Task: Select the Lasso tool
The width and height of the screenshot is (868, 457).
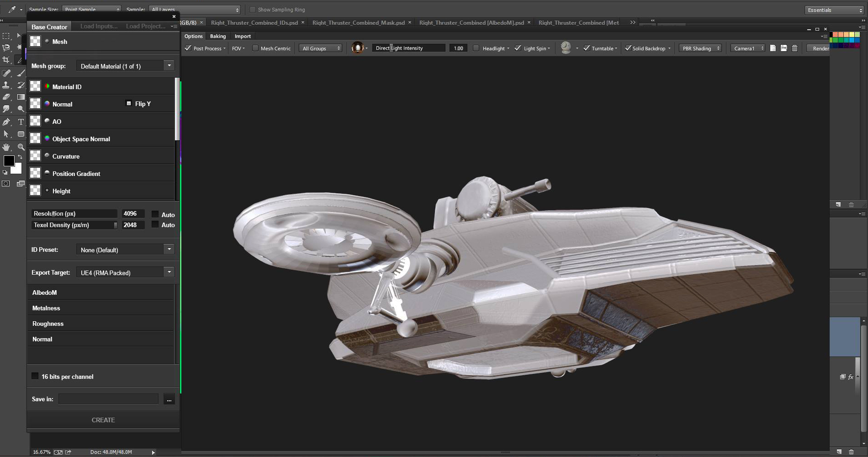Action: [x=6, y=48]
